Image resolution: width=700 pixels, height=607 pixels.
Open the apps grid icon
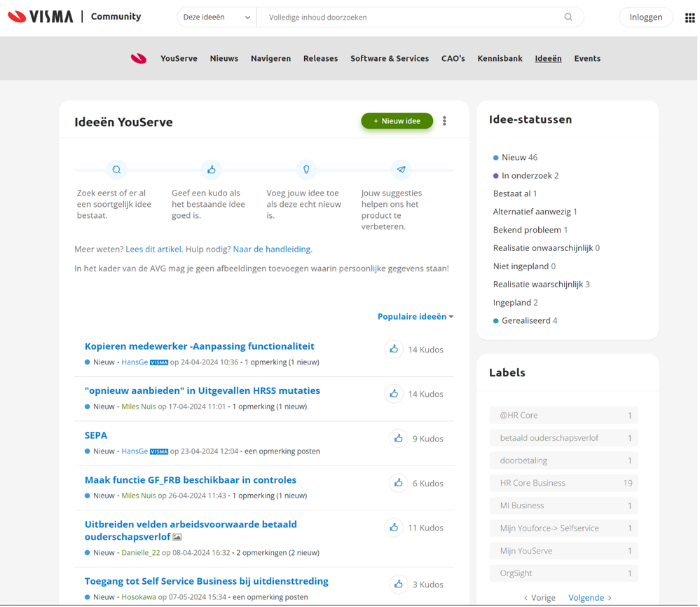689,18
